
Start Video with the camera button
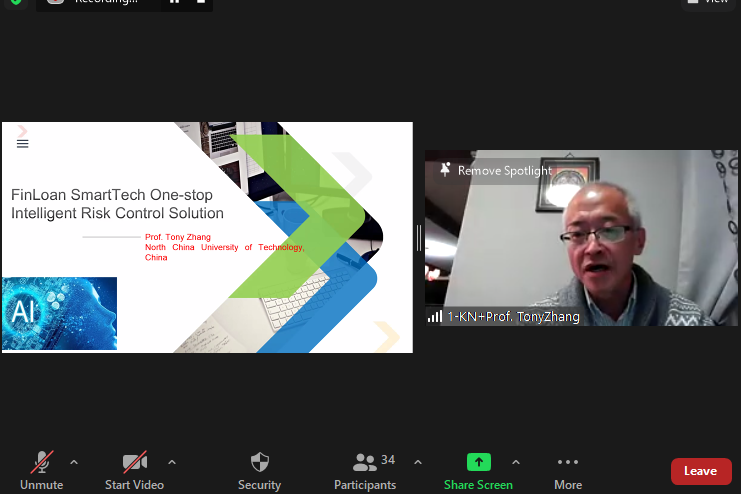coord(134,470)
